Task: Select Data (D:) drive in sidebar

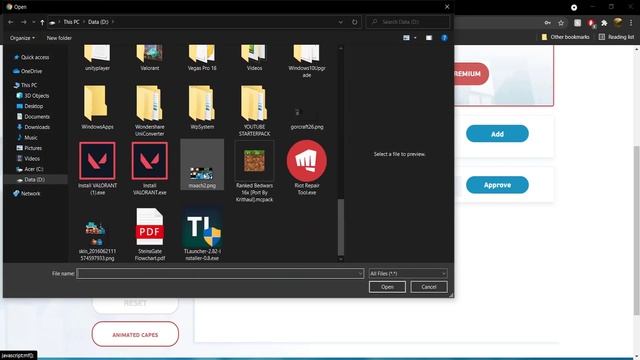Action: [x=35, y=180]
